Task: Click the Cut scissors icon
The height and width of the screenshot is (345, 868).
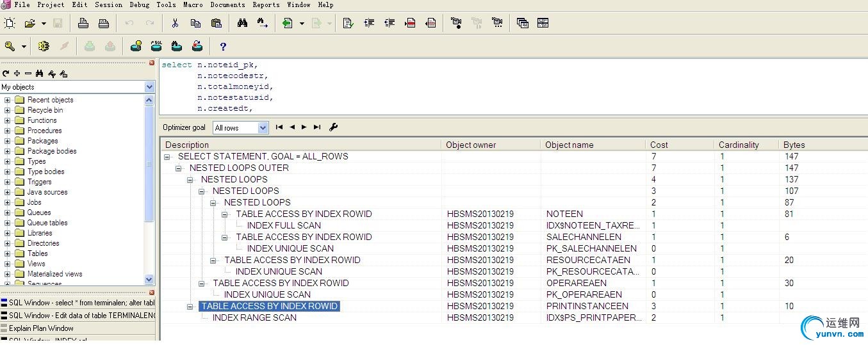Action: [175, 24]
